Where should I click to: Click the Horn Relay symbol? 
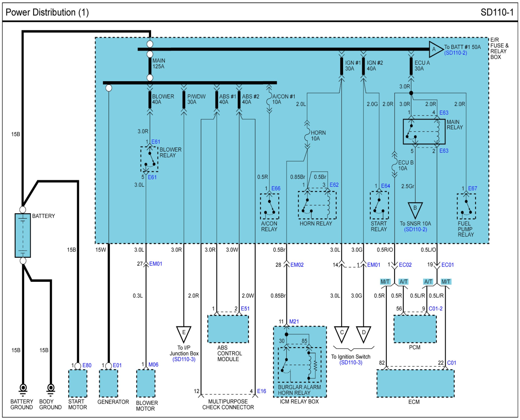317,205
